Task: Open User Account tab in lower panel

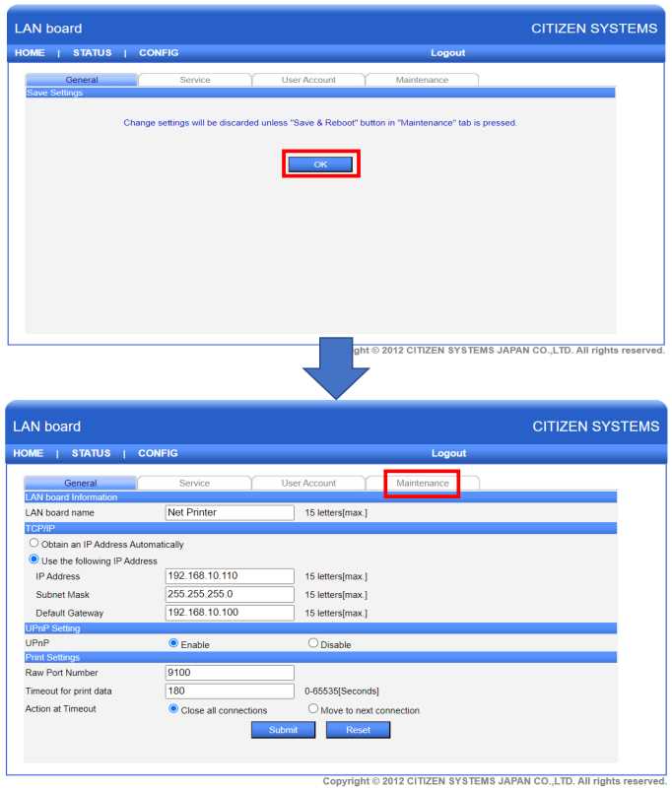Action: pos(308,483)
